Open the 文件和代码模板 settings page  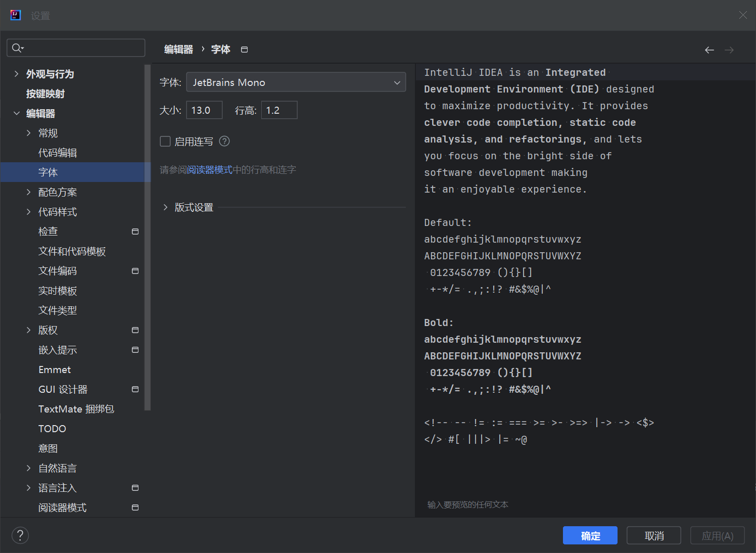pyautogui.click(x=72, y=251)
